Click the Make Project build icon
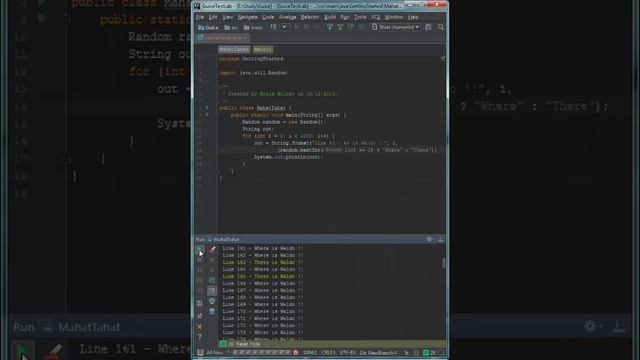Image resolution: width=640 pixels, height=360 pixels. coord(273,27)
